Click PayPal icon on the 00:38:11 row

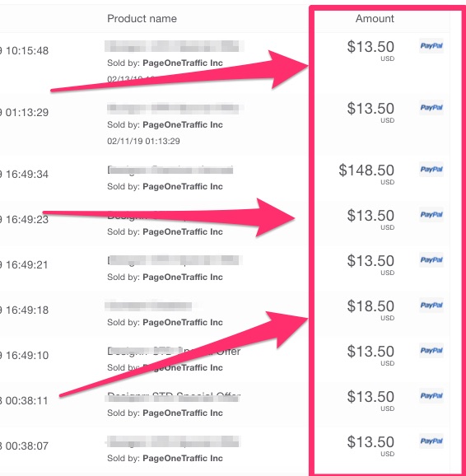pos(431,395)
